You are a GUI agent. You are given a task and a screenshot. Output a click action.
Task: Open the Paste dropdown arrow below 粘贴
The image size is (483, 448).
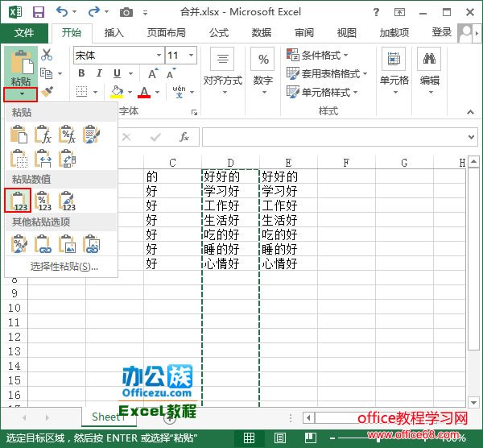(22, 93)
